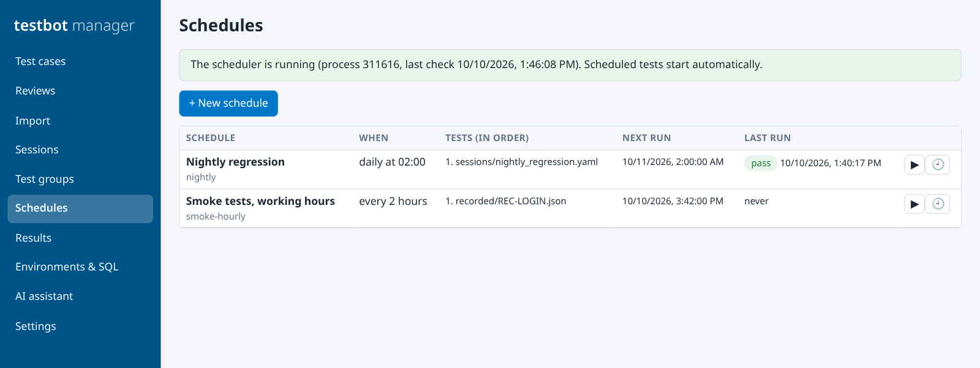This screenshot has width=980, height=368.
Task: Run the Nightly regression schedule now
Action: click(x=914, y=164)
